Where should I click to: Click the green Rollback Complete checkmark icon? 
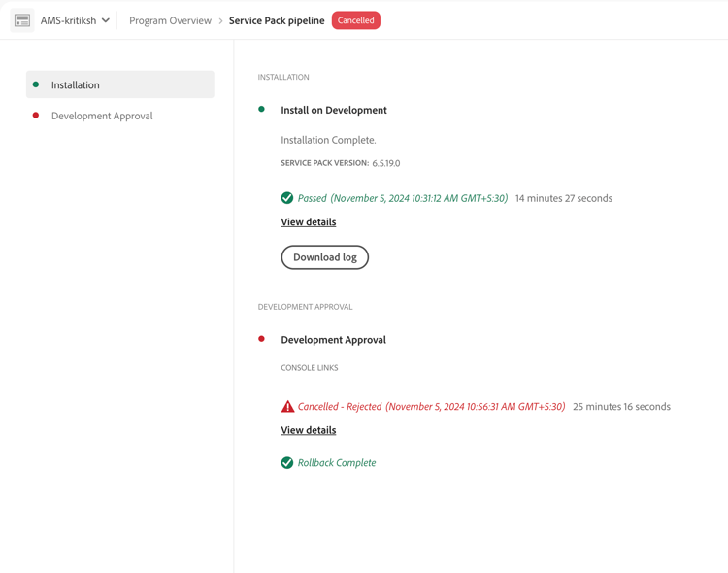[287, 463]
